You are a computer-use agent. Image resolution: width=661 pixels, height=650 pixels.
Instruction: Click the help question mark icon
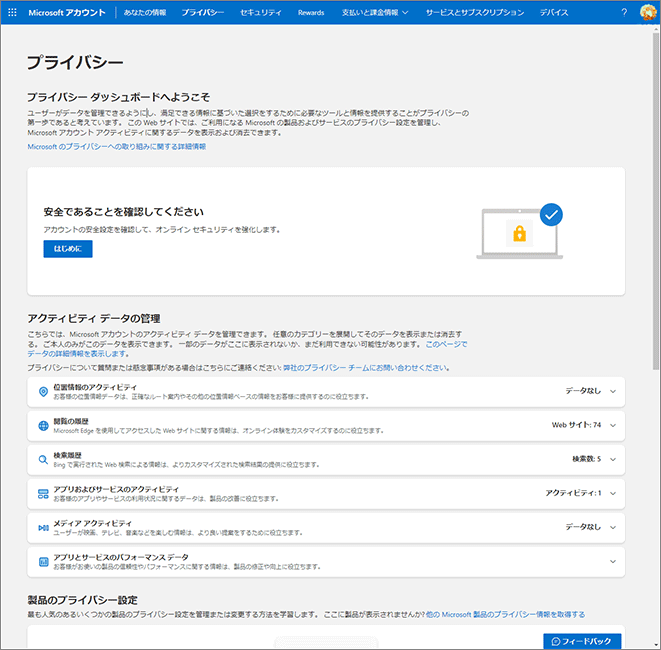coord(624,12)
